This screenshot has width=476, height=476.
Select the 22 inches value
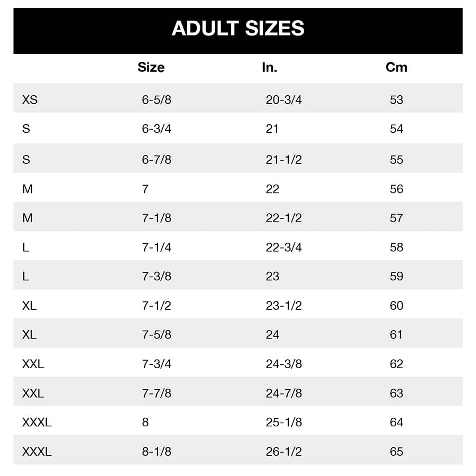(x=272, y=189)
